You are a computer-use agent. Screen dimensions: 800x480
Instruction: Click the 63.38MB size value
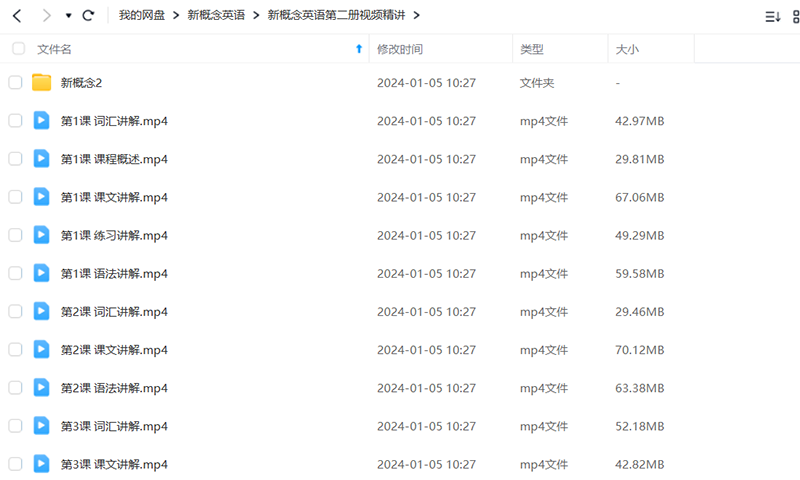640,388
